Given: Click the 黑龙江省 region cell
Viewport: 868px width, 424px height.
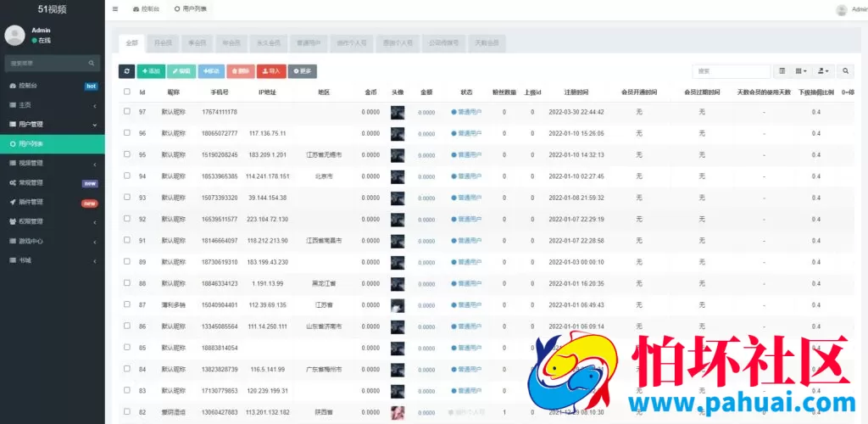Looking at the screenshot, I should click(324, 283).
